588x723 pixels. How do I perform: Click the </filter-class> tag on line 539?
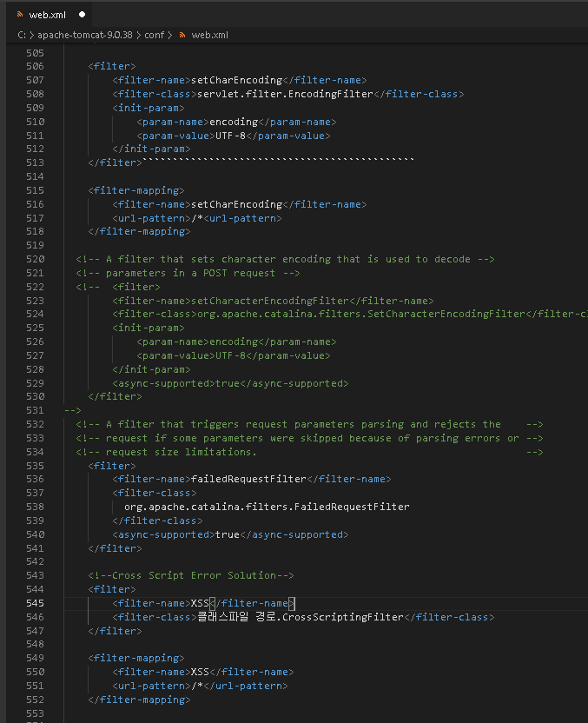pos(157,521)
